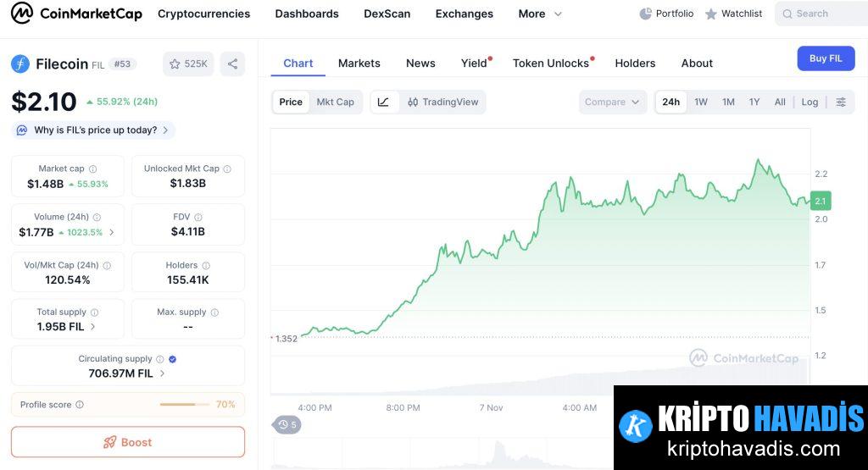This screenshot has width=868, height=470.
Task: Click the Total supply info icon
Action: 95,312
